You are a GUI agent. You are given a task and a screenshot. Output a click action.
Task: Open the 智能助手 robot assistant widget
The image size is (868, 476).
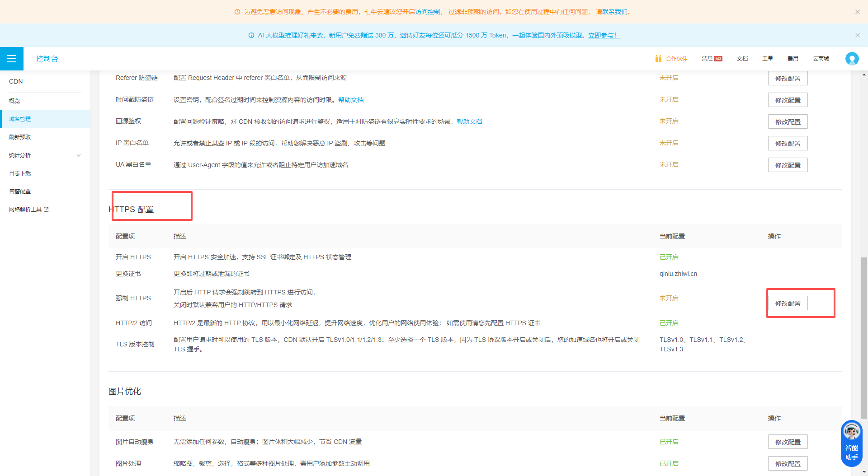851,443
